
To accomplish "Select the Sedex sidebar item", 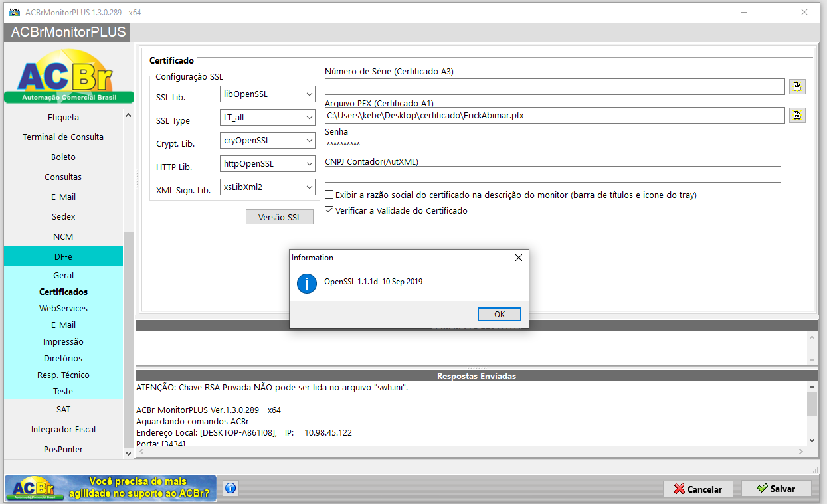I will [x=63, y=217].
